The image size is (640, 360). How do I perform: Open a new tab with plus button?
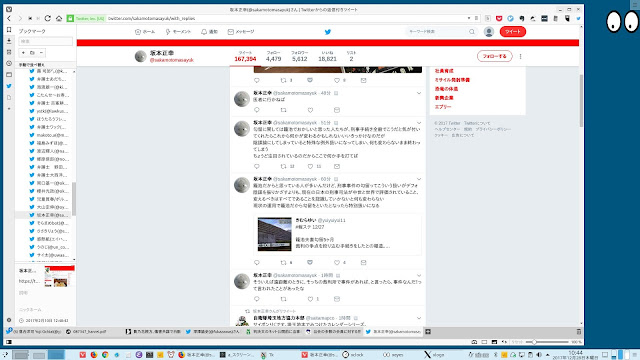tap(428, 332)
